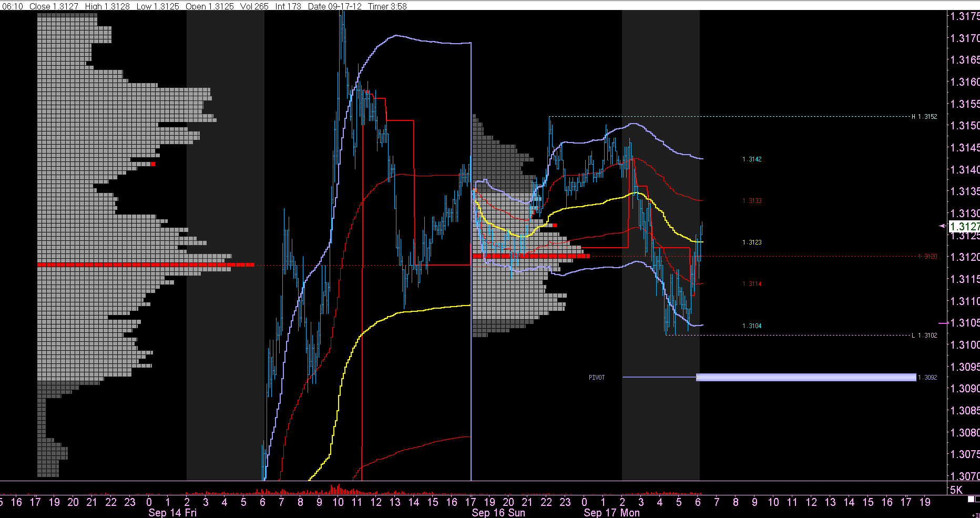Select the red 1.3114 band label
980x518 pixels.
752,284
